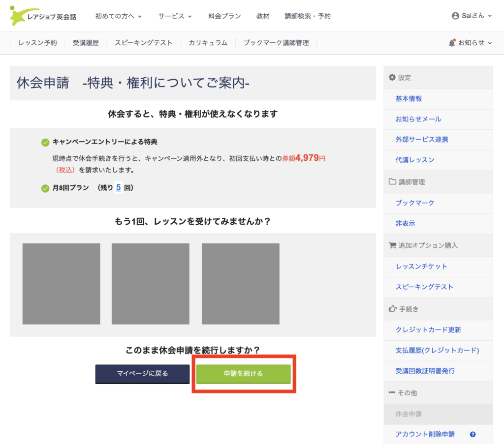Open クレジットカード更新 in the sidebar
The image size is (504, 444).
click(428, 329)
